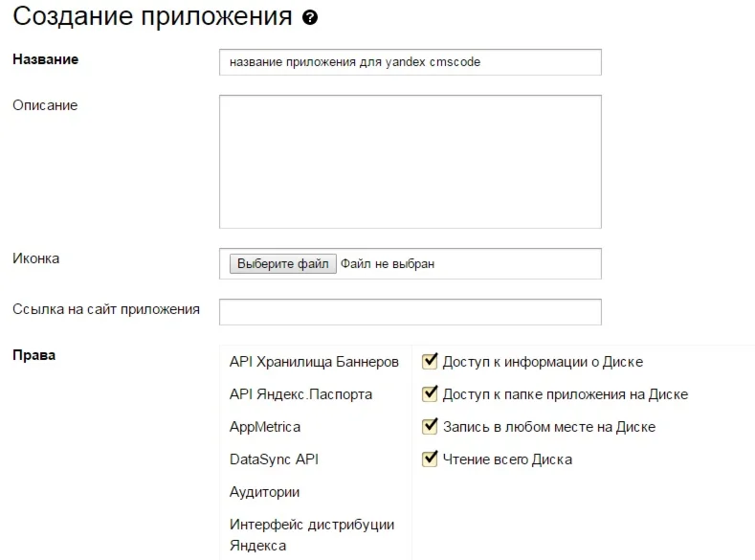Disable Запись в любом месте на Диске
The width and height of the screenshot is (755, 560).
(x=430, y=426)
